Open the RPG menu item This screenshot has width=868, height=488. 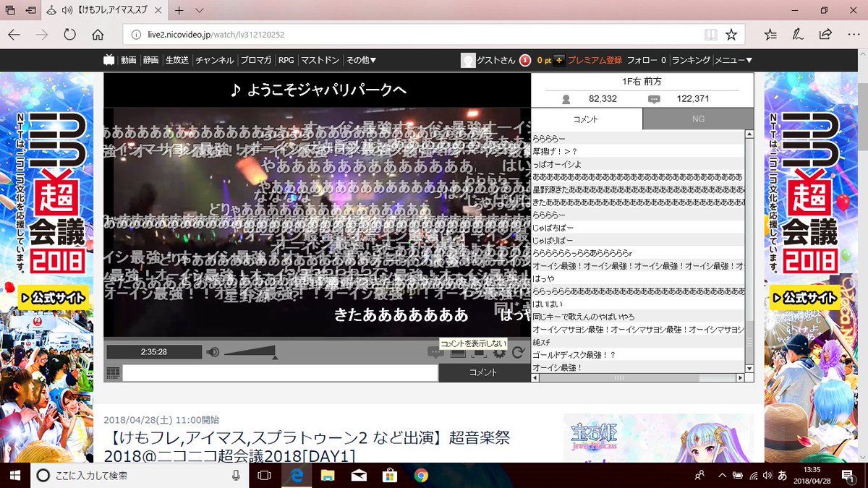click(286, 61)
